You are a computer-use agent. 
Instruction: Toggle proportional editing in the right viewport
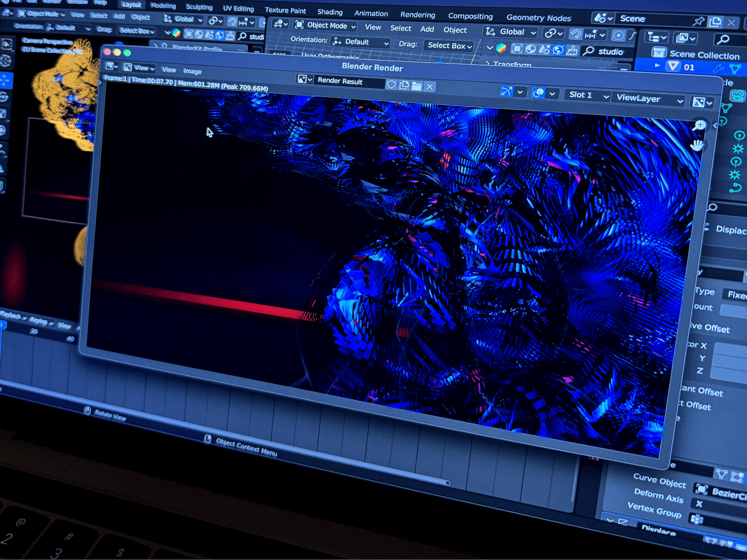[x=618, y=35]
